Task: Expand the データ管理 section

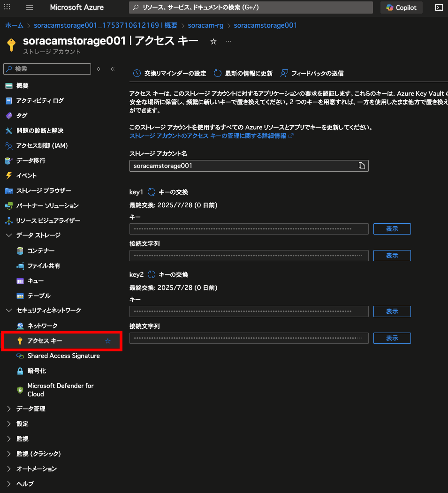Action: 9,409
